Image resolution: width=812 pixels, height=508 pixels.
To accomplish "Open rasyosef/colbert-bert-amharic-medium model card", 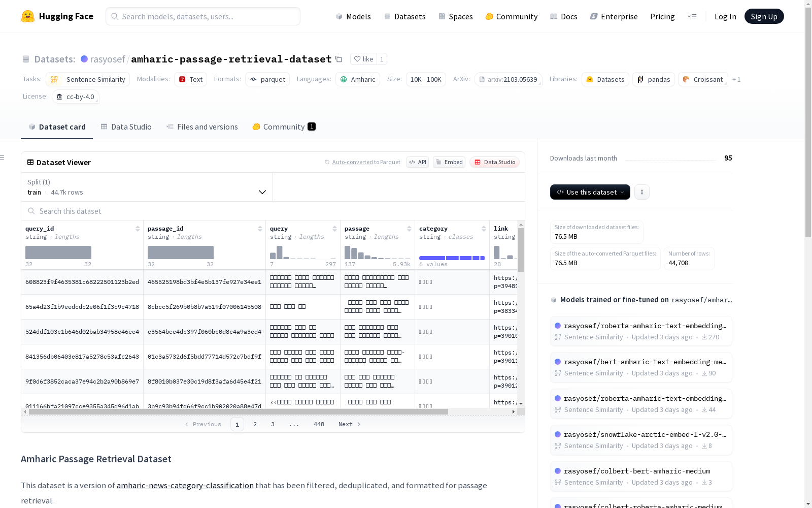I will click(641, 476).
